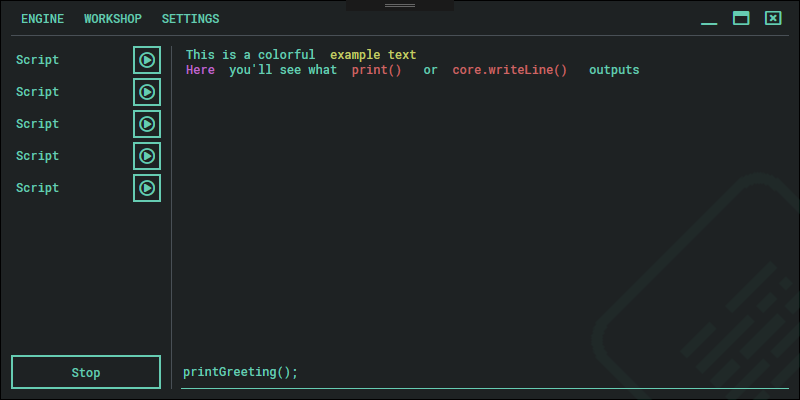800x400 pixels.
Task: Focus the command input containing printGreeting();
Action: pyautogui.click(x=480, y=372)
